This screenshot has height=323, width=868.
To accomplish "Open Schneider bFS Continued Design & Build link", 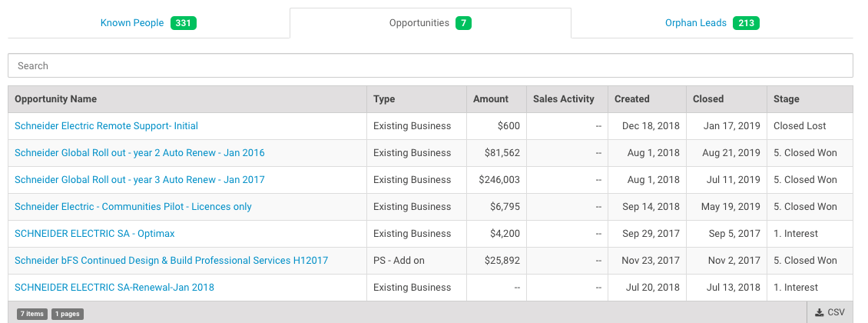I will click(x=171, y=261).
